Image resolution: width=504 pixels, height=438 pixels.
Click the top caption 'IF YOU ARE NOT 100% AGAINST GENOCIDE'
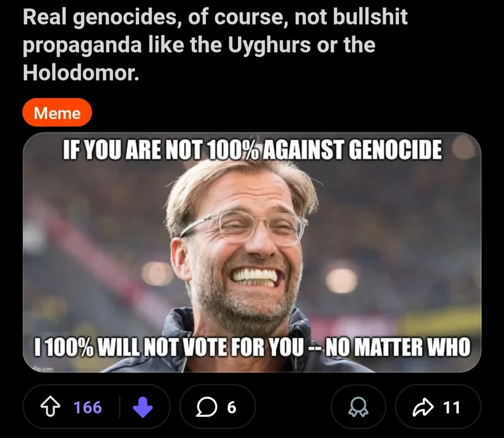point(252,150)
